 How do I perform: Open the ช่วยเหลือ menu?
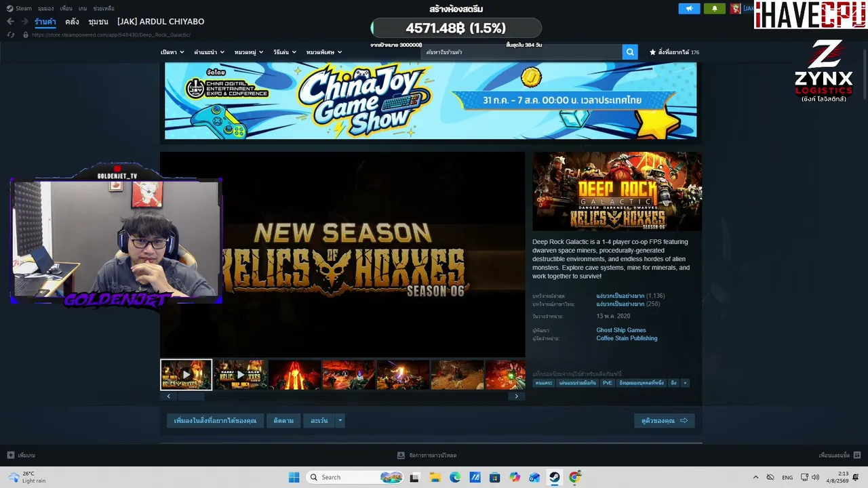103,9
